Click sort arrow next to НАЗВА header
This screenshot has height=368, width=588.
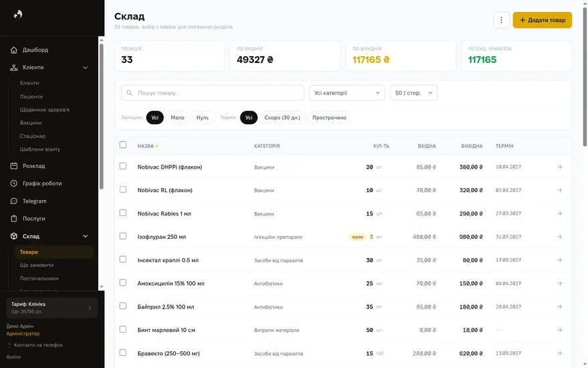coord(157,146)
